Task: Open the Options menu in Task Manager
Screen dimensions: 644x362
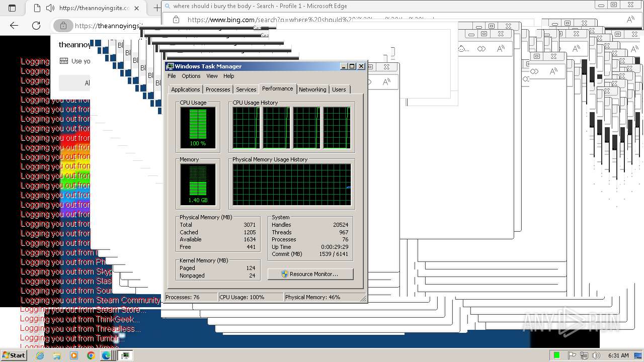Action: [191, 76]
